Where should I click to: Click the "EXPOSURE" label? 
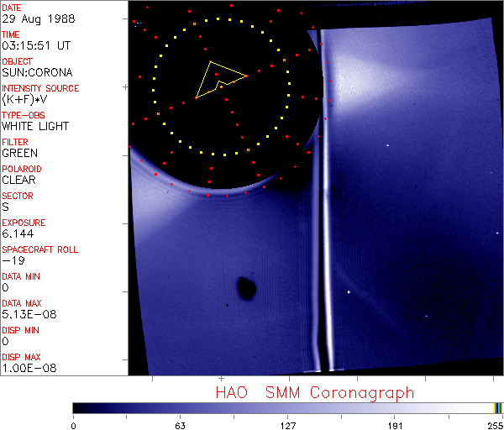[x=24, y=223]
